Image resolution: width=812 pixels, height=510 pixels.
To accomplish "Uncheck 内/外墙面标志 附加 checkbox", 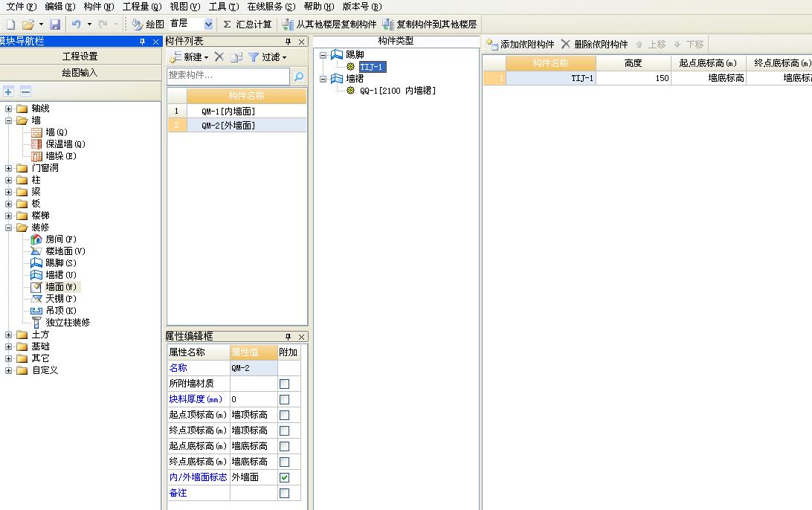I will pos(284,477).
